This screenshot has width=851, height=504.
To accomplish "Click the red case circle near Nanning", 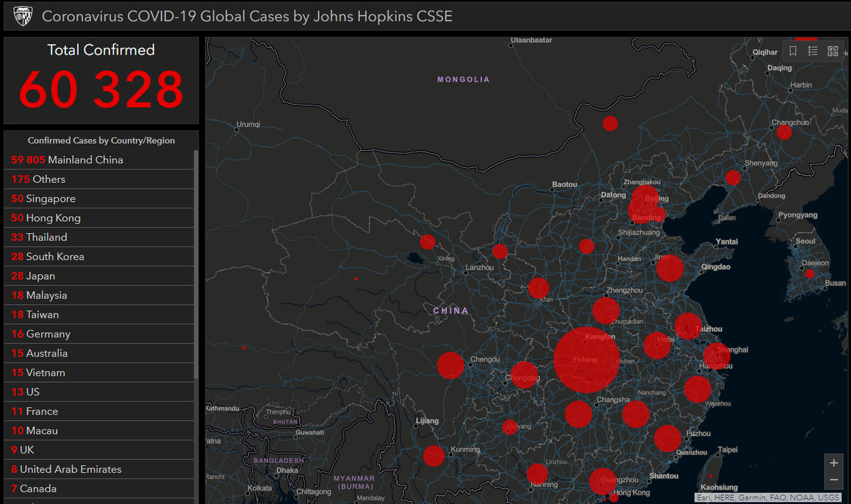I will [538, 474].
